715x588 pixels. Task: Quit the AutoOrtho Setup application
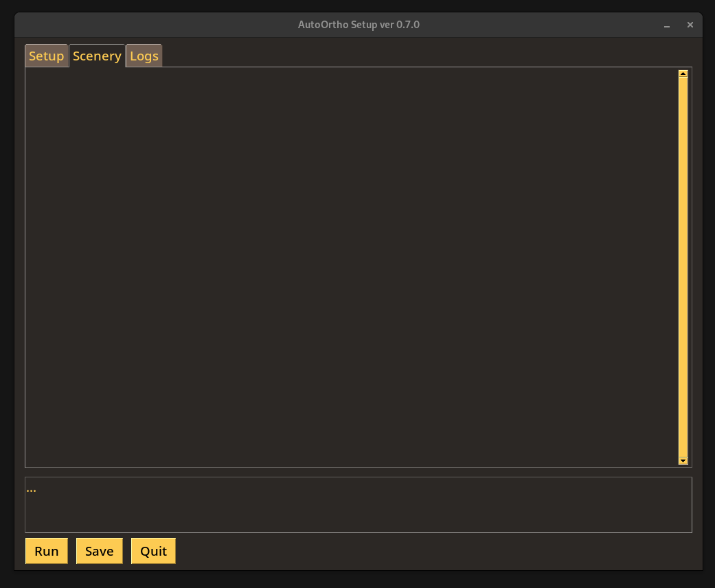[x=152, y=550]
